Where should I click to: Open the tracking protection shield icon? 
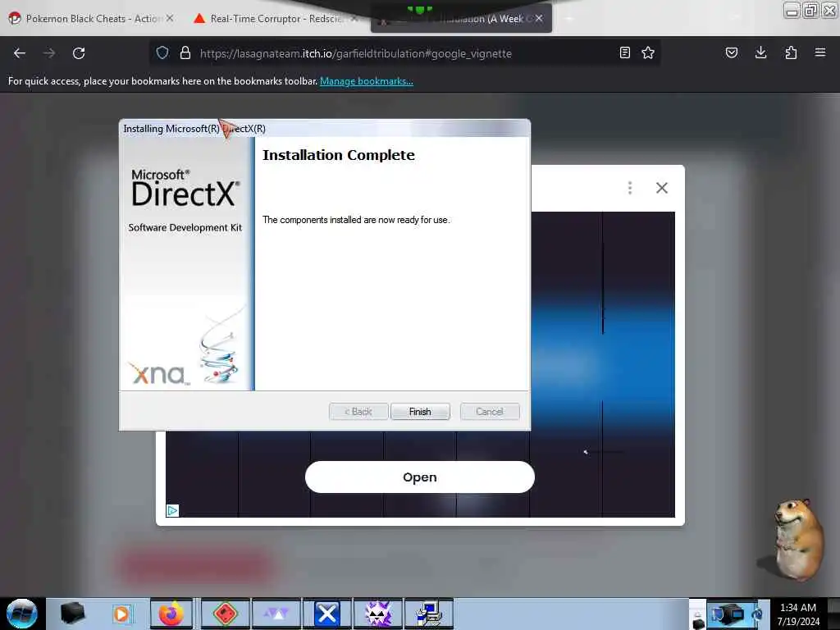[x=162, y=52]
